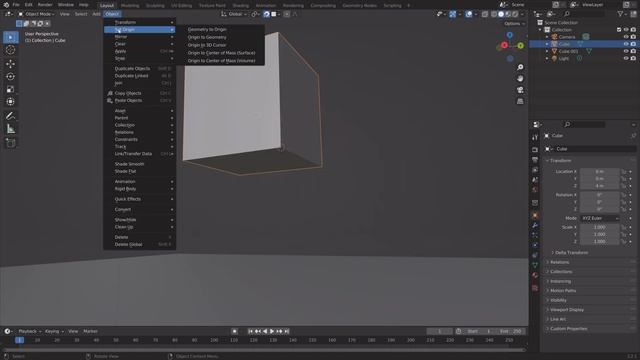Click the green Y axis gizmo
This screenshot has height=360, width=640.
point(520,46)
